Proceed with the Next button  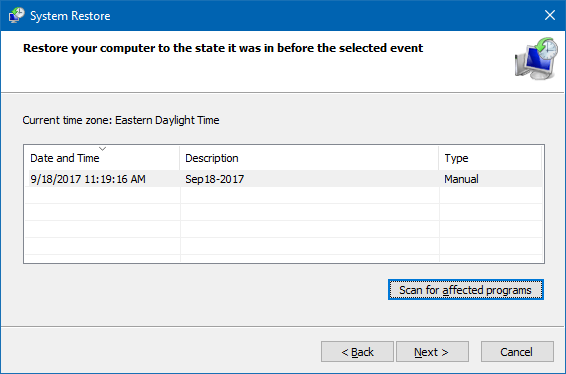coord(432,352)
